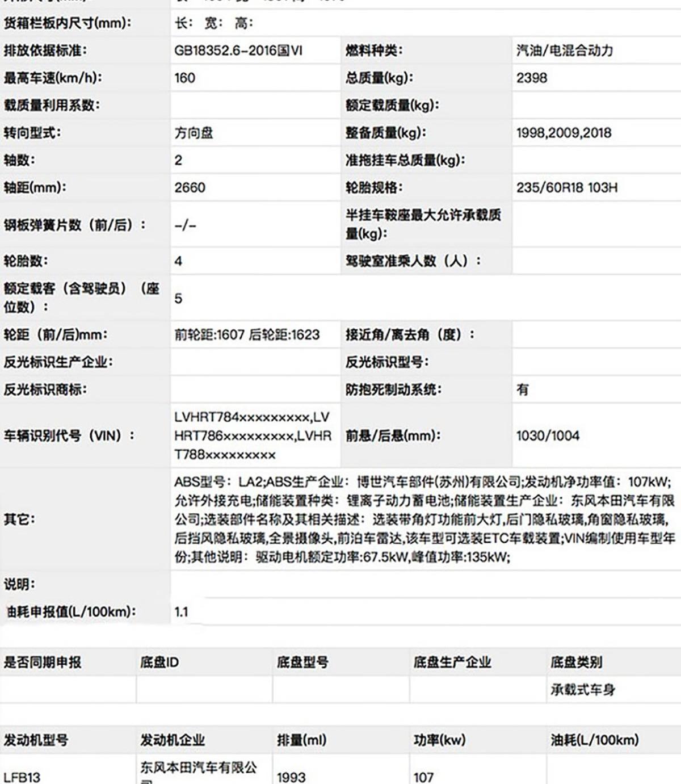Select the displacement value 1993
The height and width of the screenshot is (784, 681).
(291, 777)
